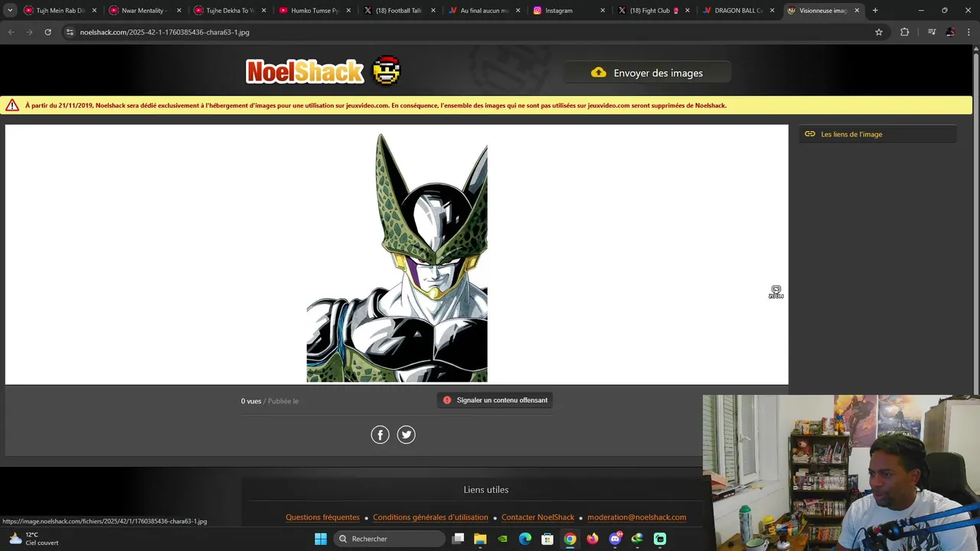Switch to Firefox in the taskbar
The height and width of the screenshot is (551, 980).
pyautogui.click(x=593, y=539)
